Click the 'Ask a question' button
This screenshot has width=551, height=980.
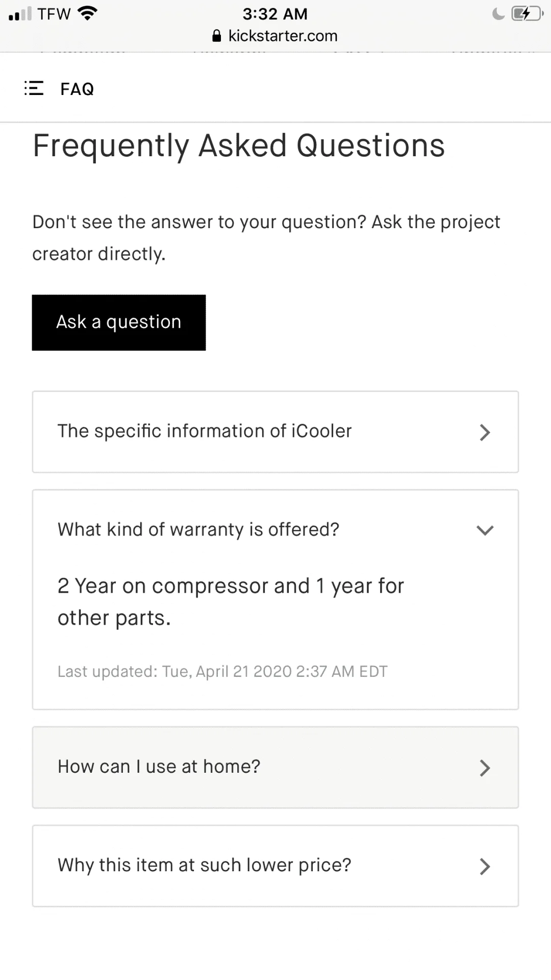(119, 323)
